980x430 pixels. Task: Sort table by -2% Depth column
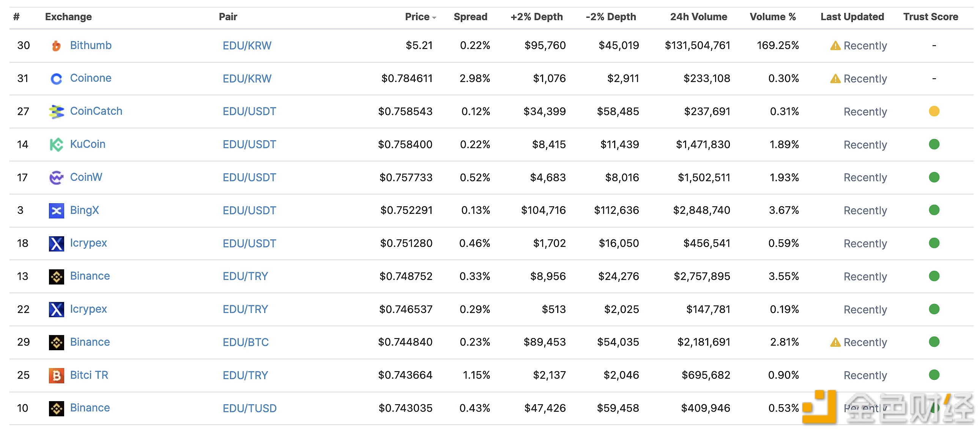click(x=611, y=17)
